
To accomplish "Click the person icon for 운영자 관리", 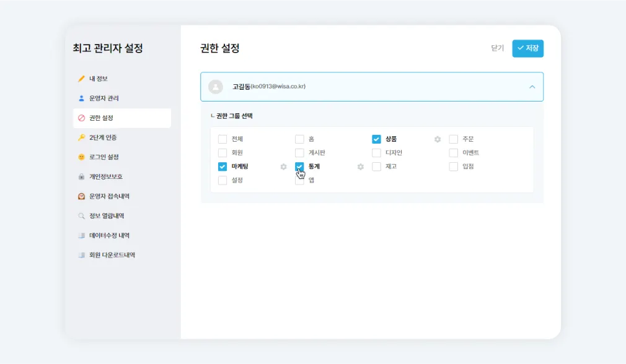I will [x=81, y=98].
